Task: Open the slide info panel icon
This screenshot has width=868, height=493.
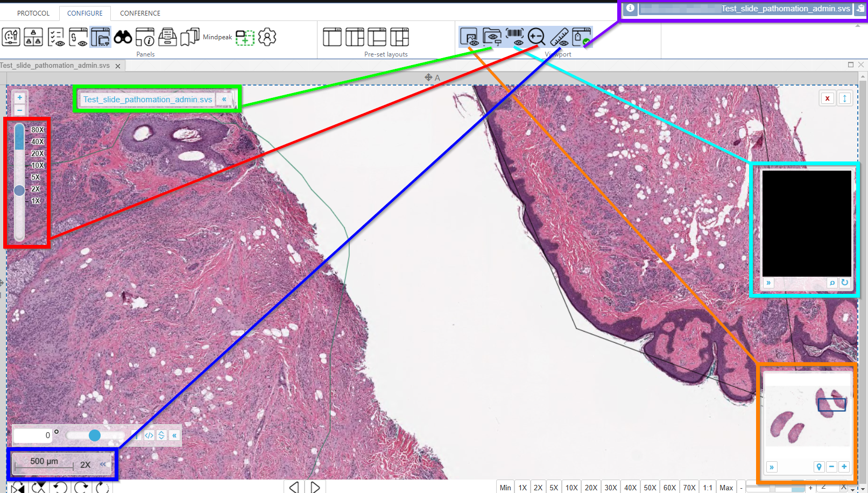Action: pyautogui.click(x=145, y=37)
